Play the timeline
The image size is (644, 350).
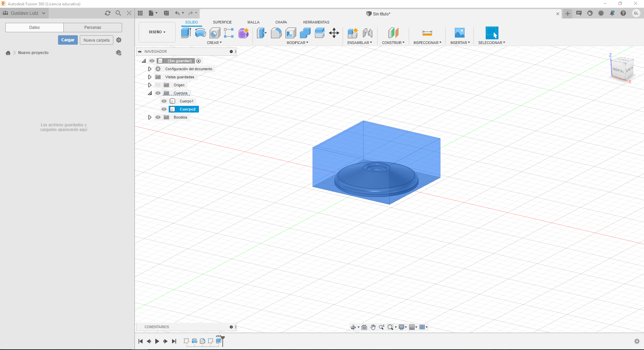point(157,341)
